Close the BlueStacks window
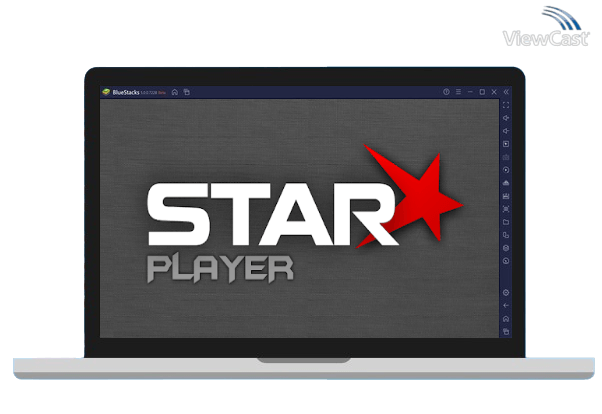This screenshot has width=602, height=414. pos(494,92)
